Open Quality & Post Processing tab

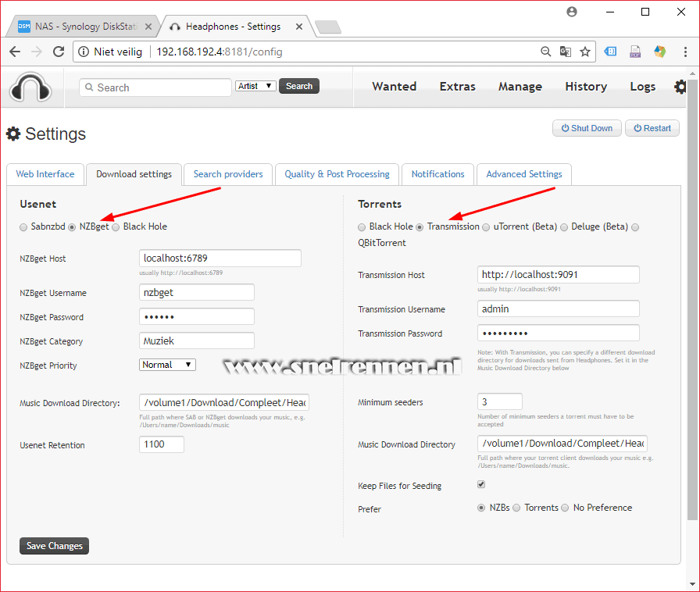pyautogui.click(x=337, y=174)
